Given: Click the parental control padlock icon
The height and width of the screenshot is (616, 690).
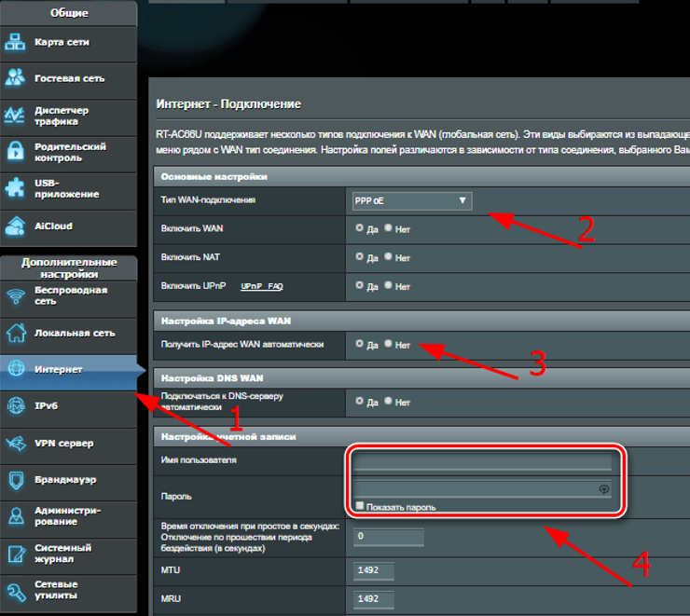Looking at the screenshot, I should (16, 152).
